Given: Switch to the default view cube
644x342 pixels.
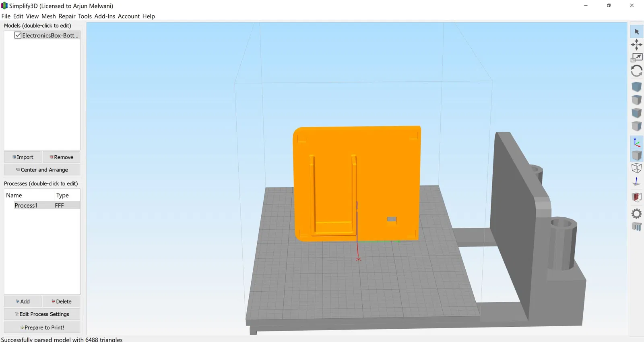Looking at the screenshot, I should point(636,87).
